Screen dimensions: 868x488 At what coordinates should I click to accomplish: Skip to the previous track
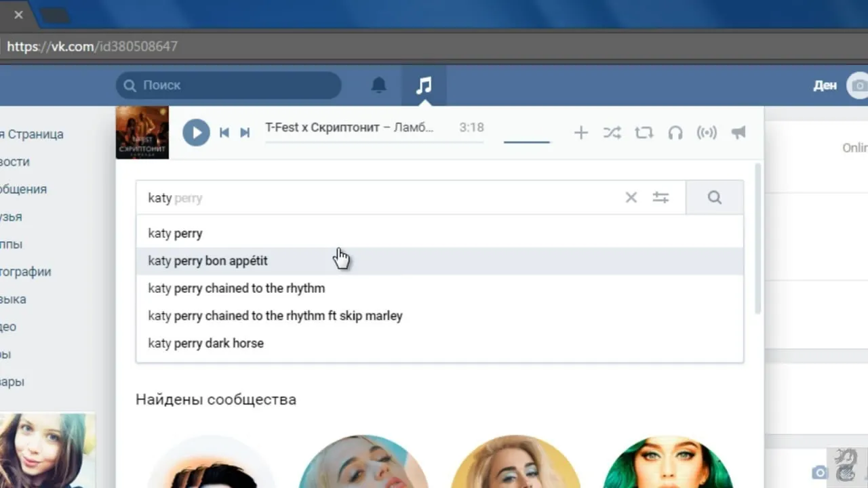[224, 132]
